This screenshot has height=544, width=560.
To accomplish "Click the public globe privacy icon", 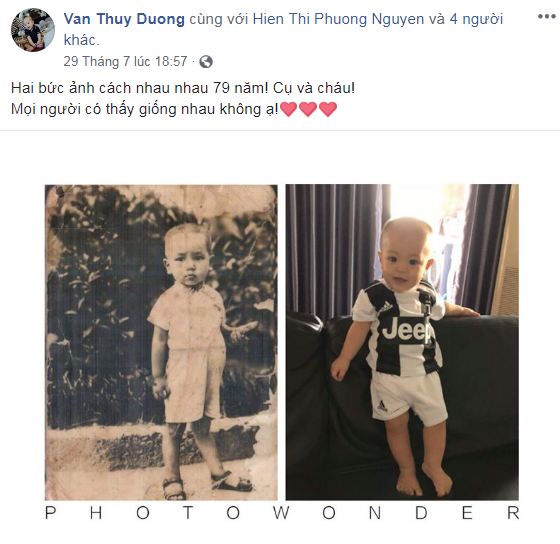I will pos(206,62).
